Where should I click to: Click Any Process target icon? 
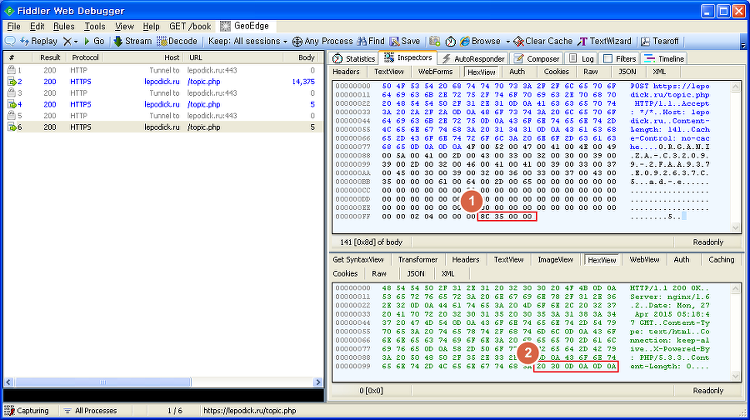pyautogui.click(x=297, y=42)
